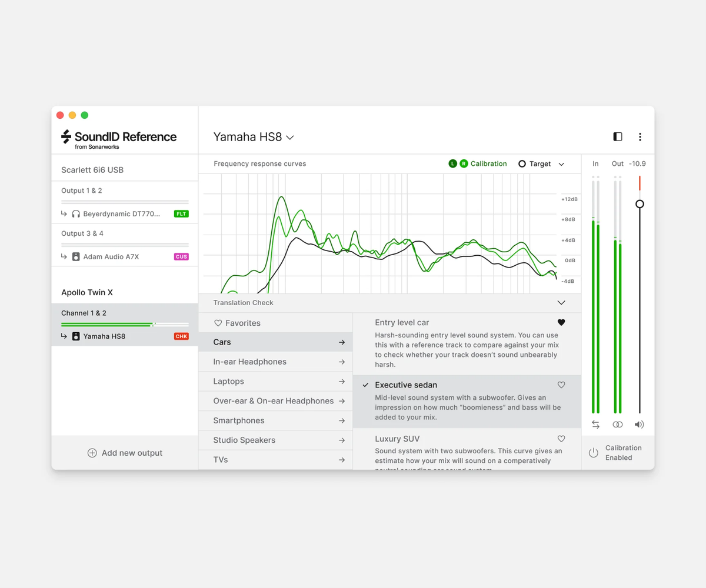The height and width of the screenshot is (588, 706).
Task: Toggle the left channel L calibration curve
Action: 452,164
